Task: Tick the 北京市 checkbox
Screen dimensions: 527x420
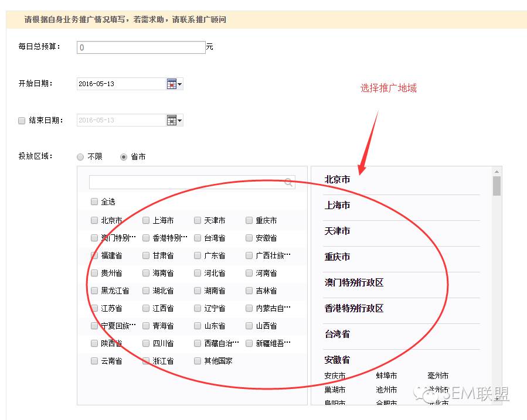Action: (94, 220)
